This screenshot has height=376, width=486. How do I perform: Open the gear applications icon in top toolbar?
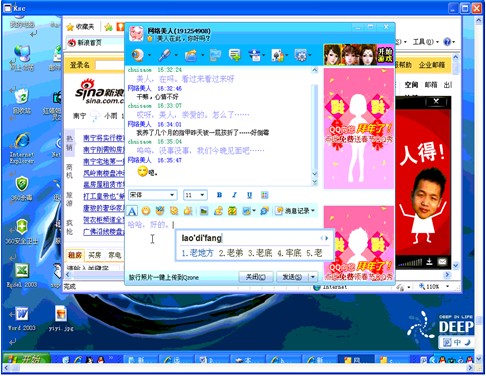tap(301, 55)
